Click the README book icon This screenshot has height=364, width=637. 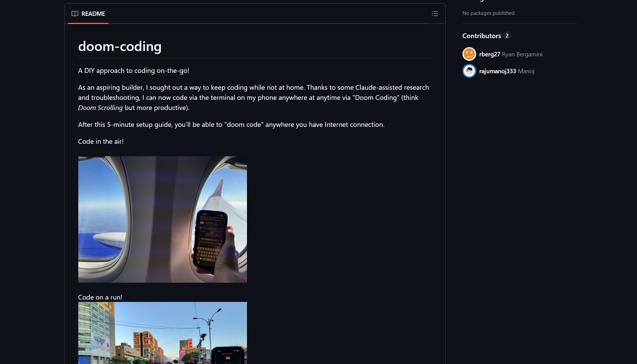tap(75, 13)
